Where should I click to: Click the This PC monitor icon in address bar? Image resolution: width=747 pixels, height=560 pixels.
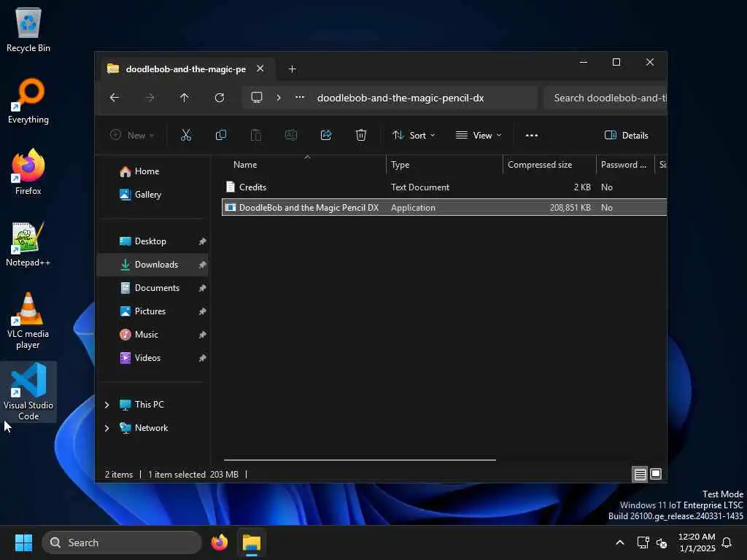(x=257, y=98)
